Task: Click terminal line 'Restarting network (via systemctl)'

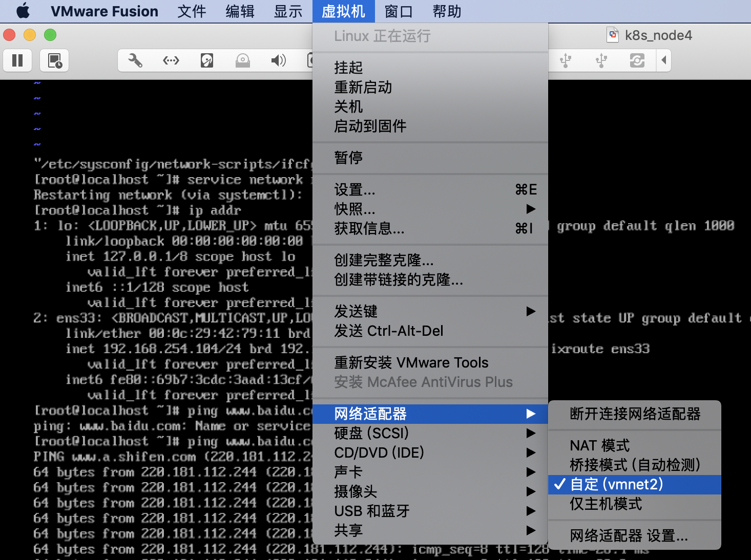Action: coord(168,195)
